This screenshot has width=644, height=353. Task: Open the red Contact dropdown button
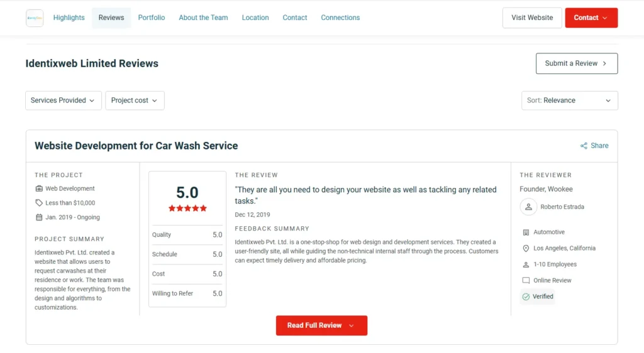pos(591,18)
